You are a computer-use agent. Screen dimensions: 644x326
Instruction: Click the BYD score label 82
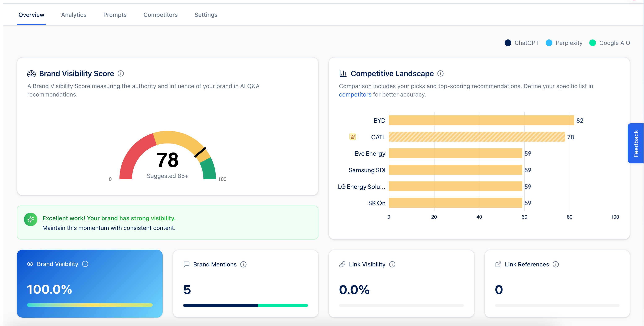pos(580,121)
